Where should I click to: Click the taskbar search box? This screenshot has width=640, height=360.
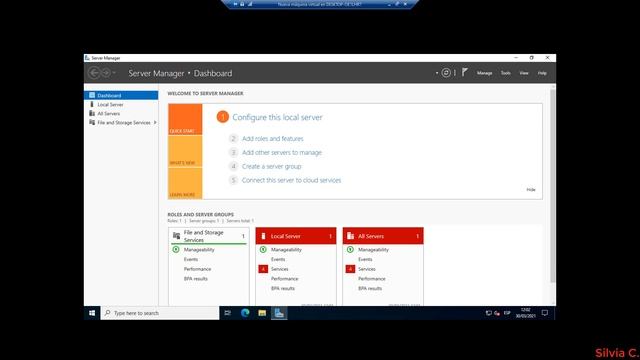160,313
